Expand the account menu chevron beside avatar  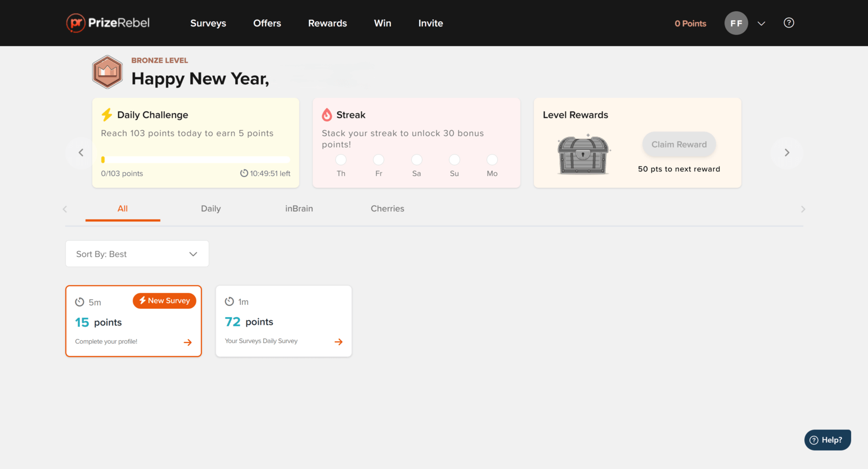coord(761,24)
